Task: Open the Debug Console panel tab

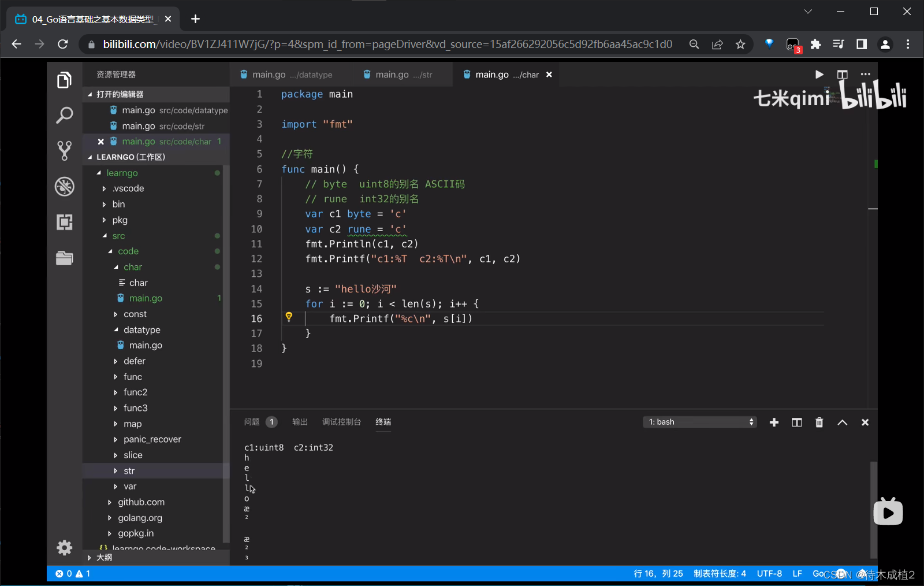Action: pyautogui.click(x=341, y=422)
